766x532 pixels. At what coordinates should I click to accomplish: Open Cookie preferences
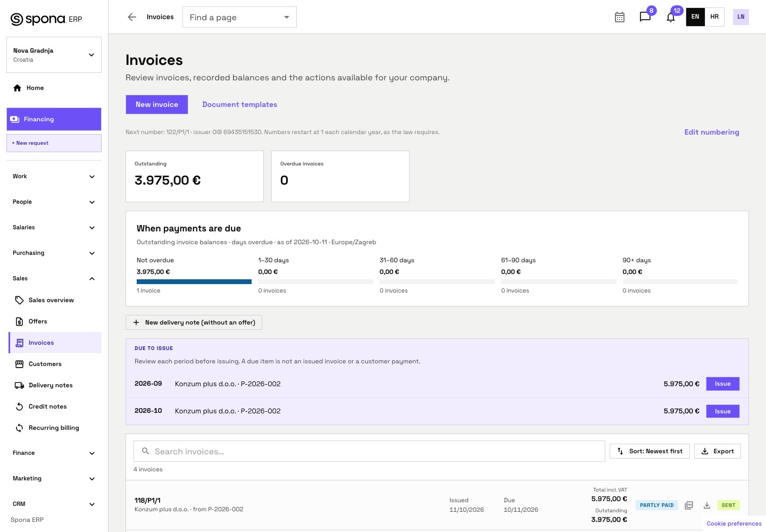(x=734, y=523)
